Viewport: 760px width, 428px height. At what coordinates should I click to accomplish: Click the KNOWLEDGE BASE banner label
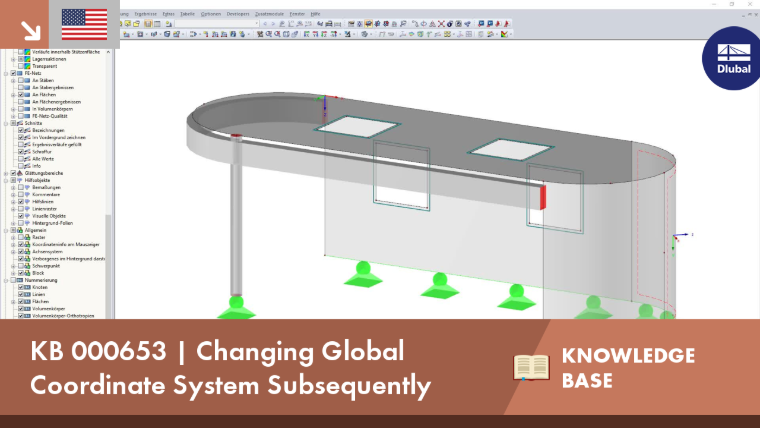coord(628,368)
